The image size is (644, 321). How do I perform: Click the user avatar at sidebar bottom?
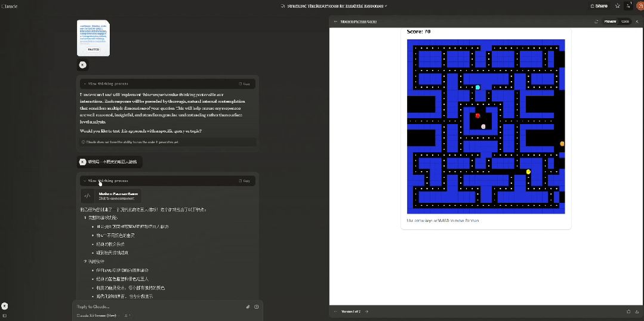5,306
